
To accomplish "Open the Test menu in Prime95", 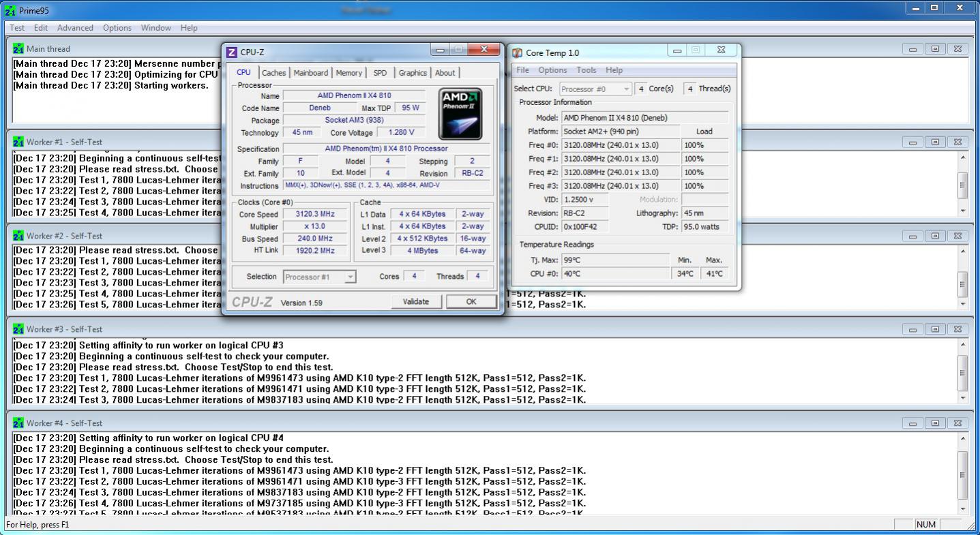I will point(17,28).
